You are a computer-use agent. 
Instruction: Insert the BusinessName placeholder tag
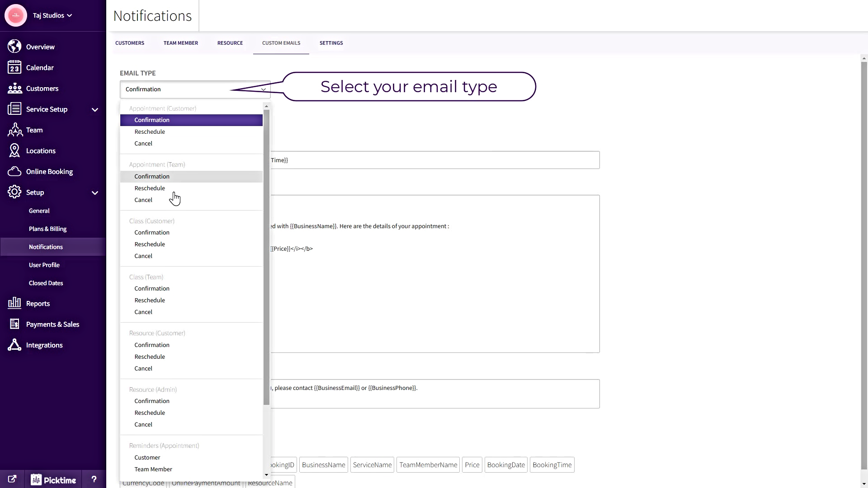[x=323, y=465]
